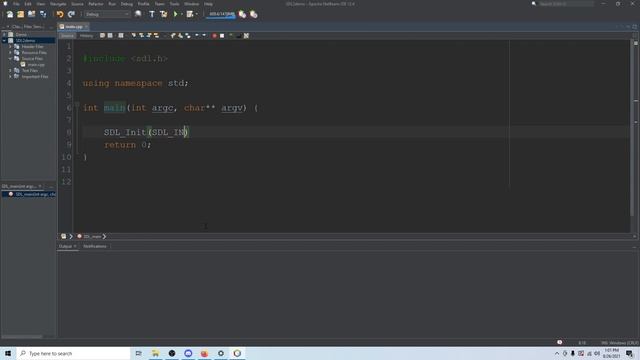The width and height of the screenshot is (640, 360).
Task: Click the Redo arrow icon
Action: (71, 14)
